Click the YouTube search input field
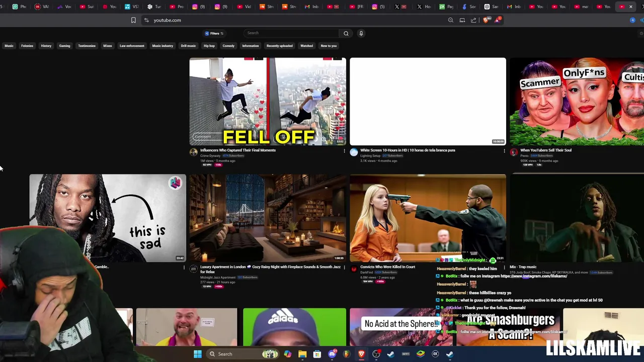Viewport: 644px width, 362px height. (292, 33)
